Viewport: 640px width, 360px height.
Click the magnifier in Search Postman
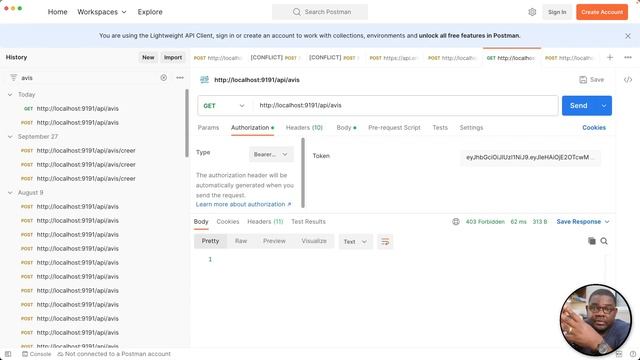tap(297, 12)
